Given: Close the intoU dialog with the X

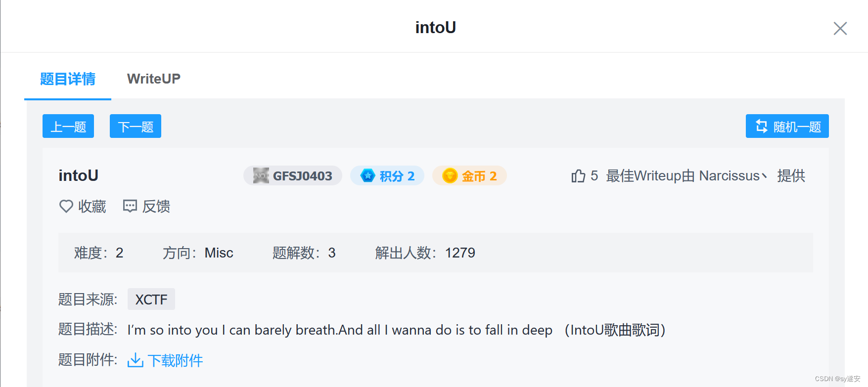Looking at the screenshot, I should [x=840, y=29].
